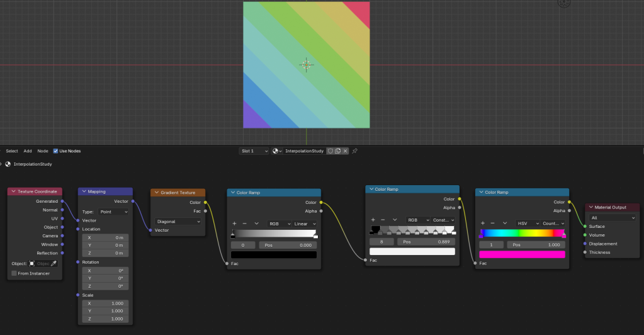644x335 pixels.
Task: Open the Diagonal gradient type dropdown
Action: click(178, 222)
